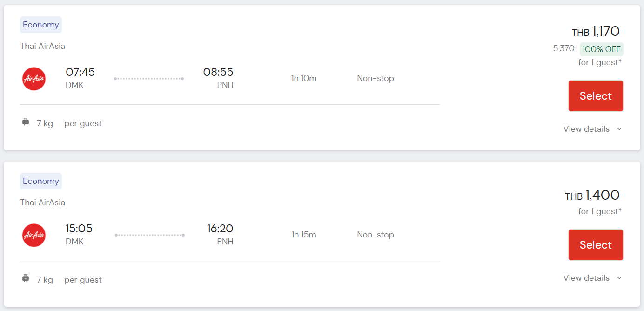Click the THB 1,170 price

[x=596, y=32]
